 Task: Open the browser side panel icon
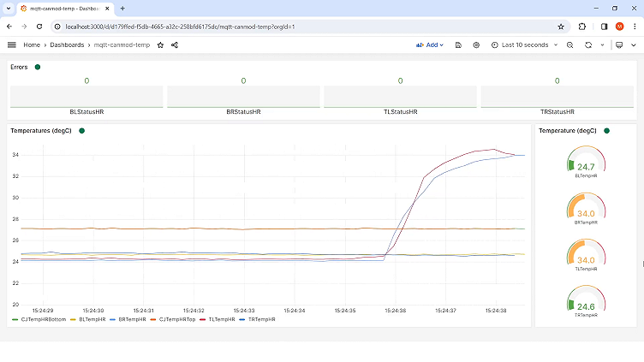tap(604, 27)
